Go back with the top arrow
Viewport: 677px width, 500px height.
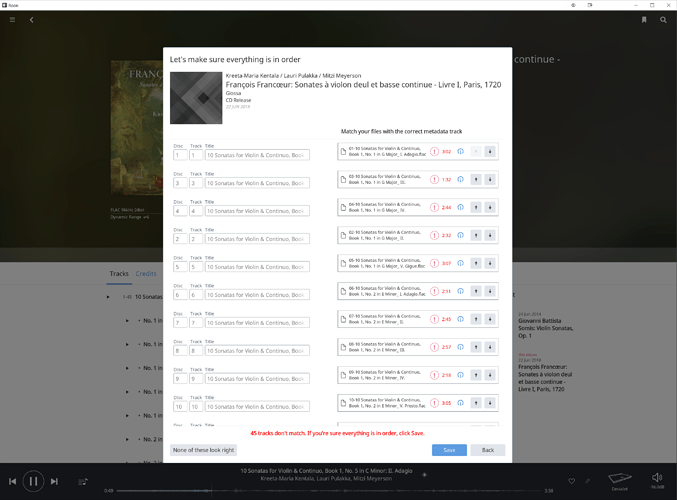[32, 20]
